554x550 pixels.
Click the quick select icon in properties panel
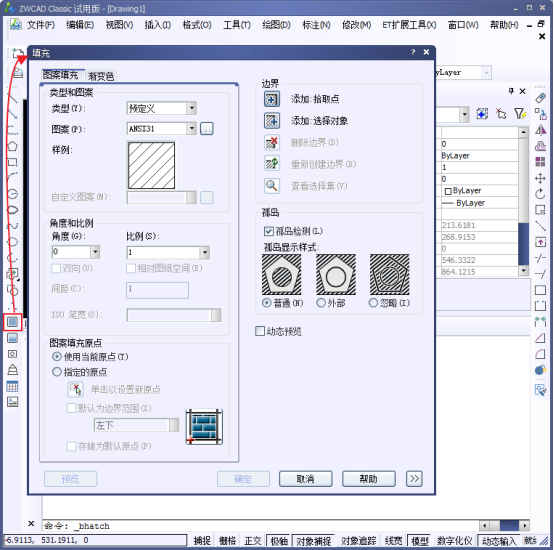[520, 114]
